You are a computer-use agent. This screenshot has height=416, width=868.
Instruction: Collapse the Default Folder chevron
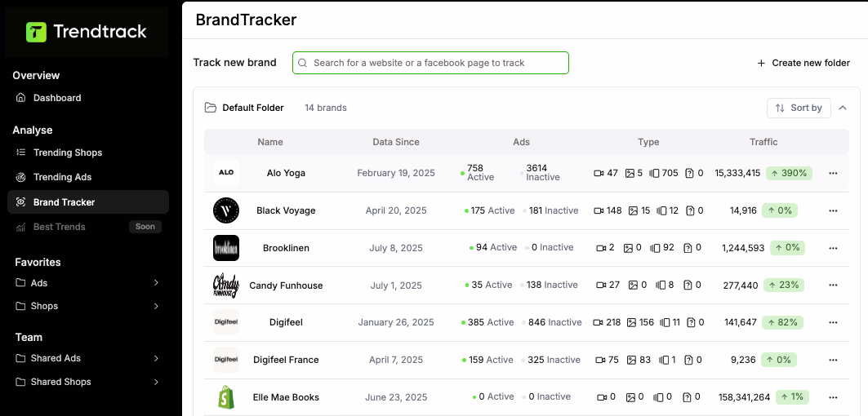[843, 108]
